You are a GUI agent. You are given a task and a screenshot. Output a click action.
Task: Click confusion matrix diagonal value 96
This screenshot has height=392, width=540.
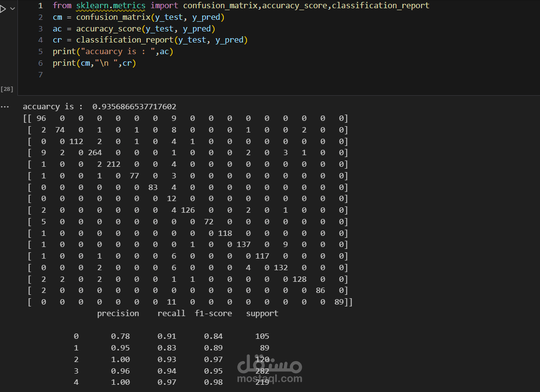click(x=41, y=118)
